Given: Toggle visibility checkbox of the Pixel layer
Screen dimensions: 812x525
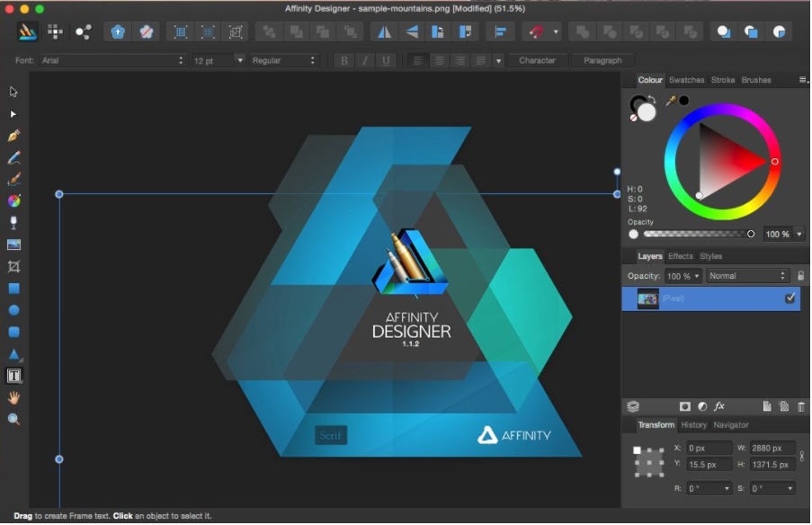Looking at the screenshot, I should (790, 298).
